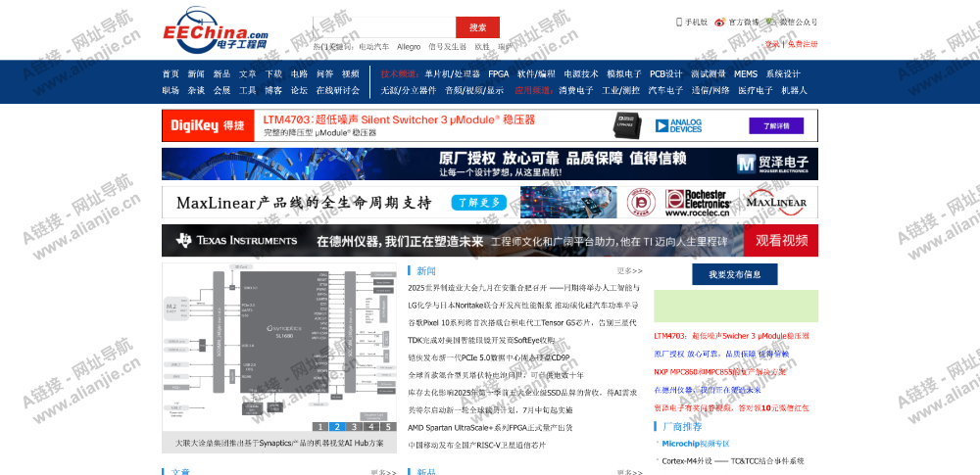Switch slideshow to slide 1
Image resolution: width=980 pixels, height=475 pixels.
320,427
